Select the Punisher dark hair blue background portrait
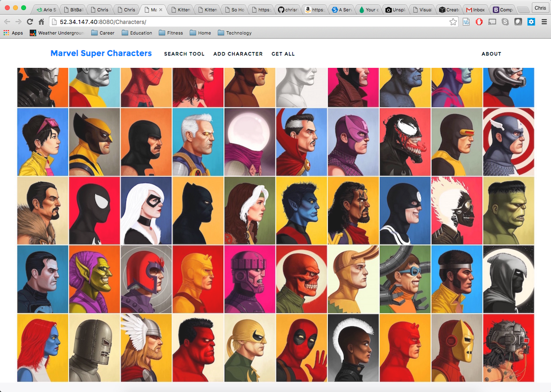This screenshot has width=551, height=392. (43, 279)
